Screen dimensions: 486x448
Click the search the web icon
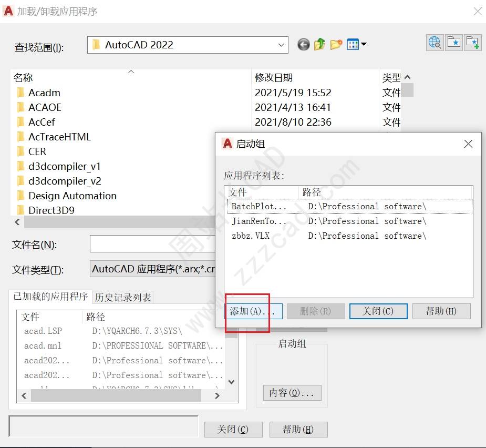coord(435,42)
